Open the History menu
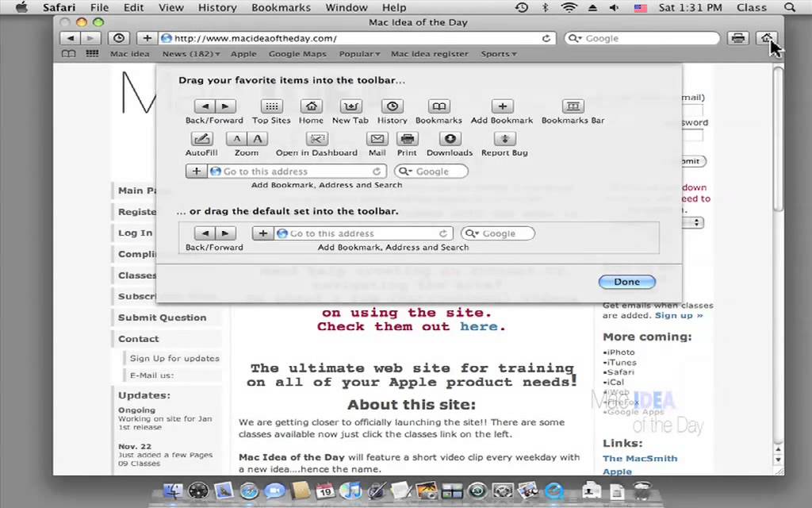This screenshot has width=812, height=508. click(x=217, y=8)
